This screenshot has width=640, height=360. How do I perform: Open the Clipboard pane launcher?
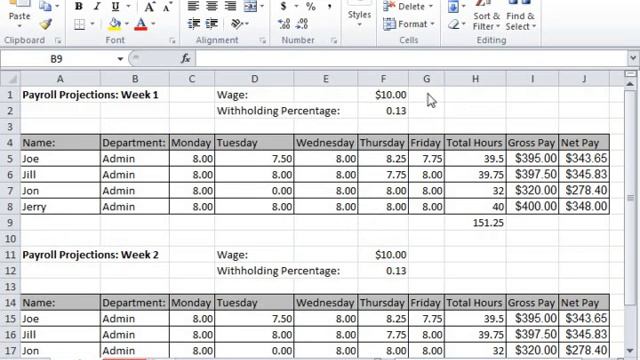pos(58,40)
